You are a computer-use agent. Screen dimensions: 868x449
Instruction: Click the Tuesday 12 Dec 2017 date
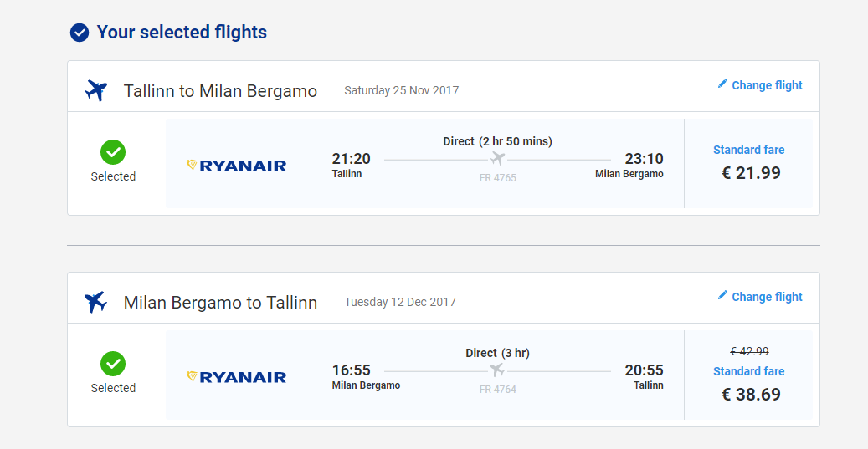tap(400, 302)
